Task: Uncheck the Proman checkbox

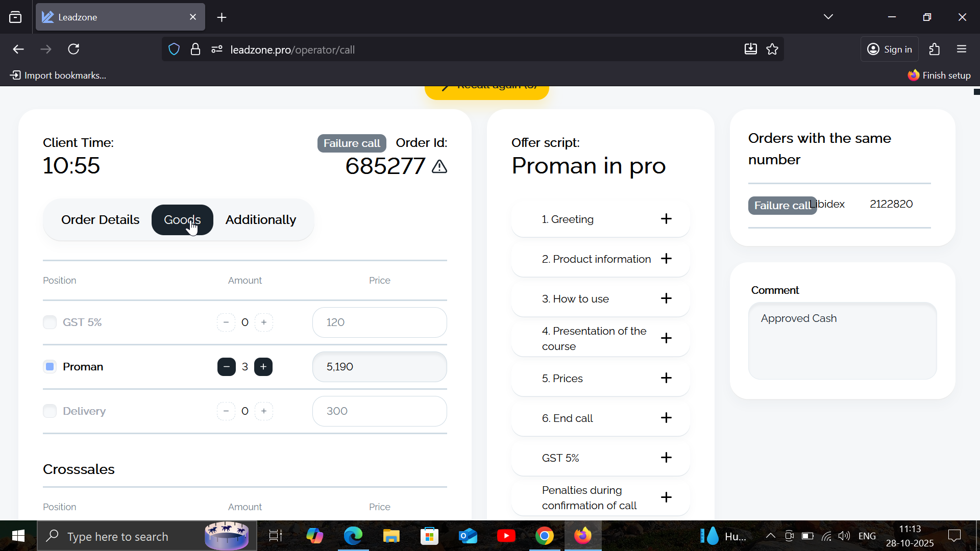Action: [50, 367]
